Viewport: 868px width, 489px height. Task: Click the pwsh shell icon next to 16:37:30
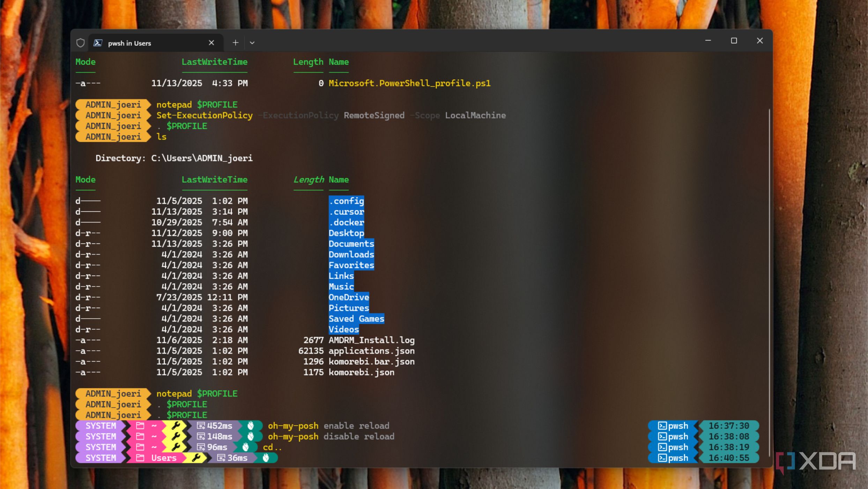coord(662,426)
